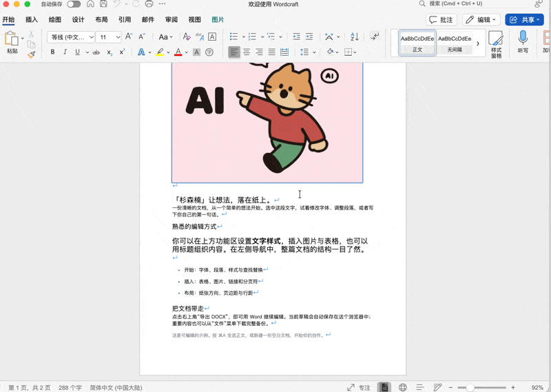Click the increase font size icon
Viewport: 551px width, 392px height.
tap(129, 37)
